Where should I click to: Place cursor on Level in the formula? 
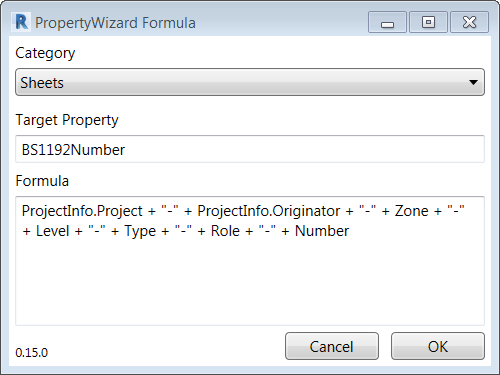click(x=52, y=231)
